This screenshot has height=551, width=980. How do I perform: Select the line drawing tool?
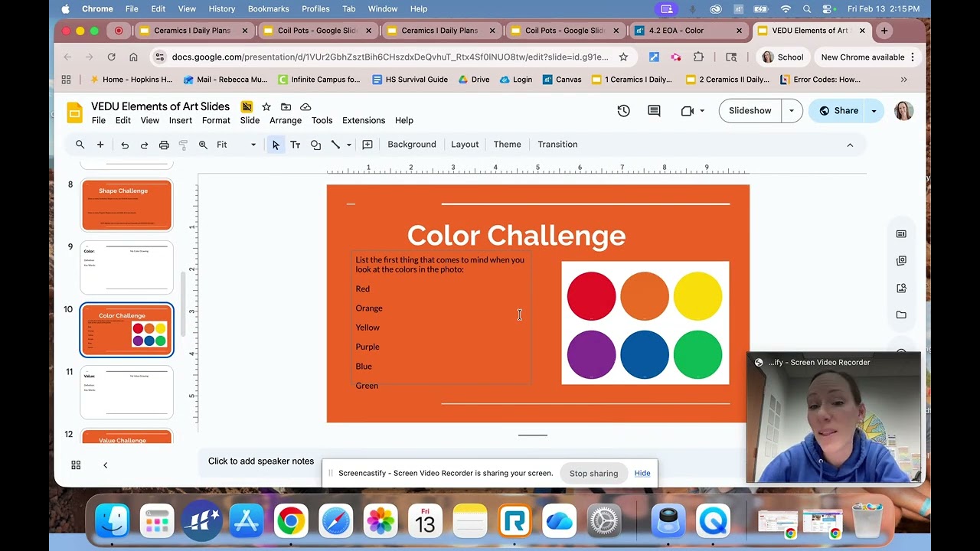pyautogui.click(x=335, y=145)
